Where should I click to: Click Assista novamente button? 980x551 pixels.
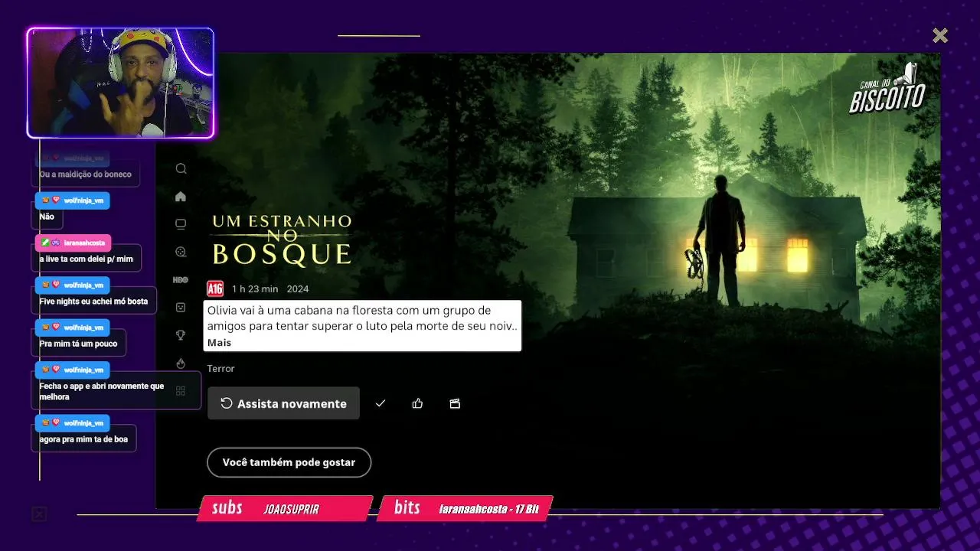[x=283, y=403]
